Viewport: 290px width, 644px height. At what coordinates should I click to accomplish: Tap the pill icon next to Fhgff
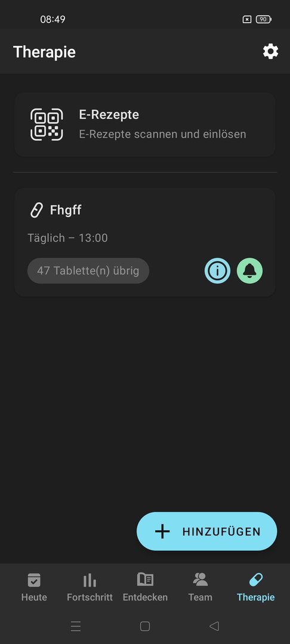point(36,210)
